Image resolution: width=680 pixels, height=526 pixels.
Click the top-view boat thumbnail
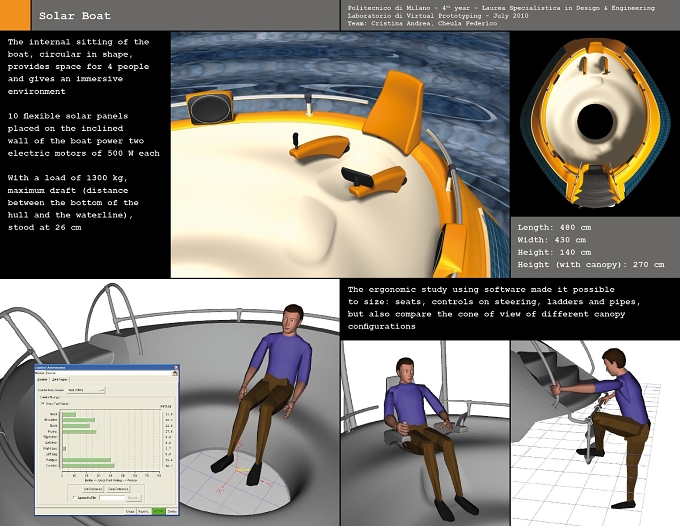(x=594, y=123)
